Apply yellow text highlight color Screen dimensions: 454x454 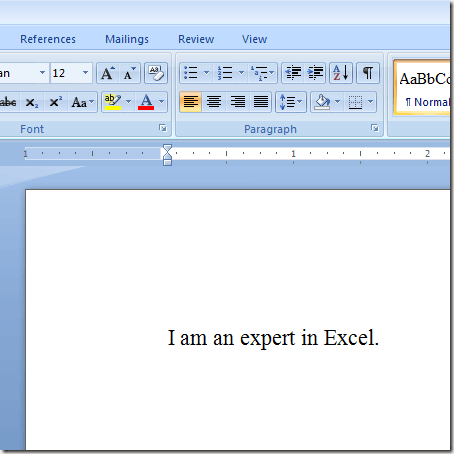click(113, 102)
